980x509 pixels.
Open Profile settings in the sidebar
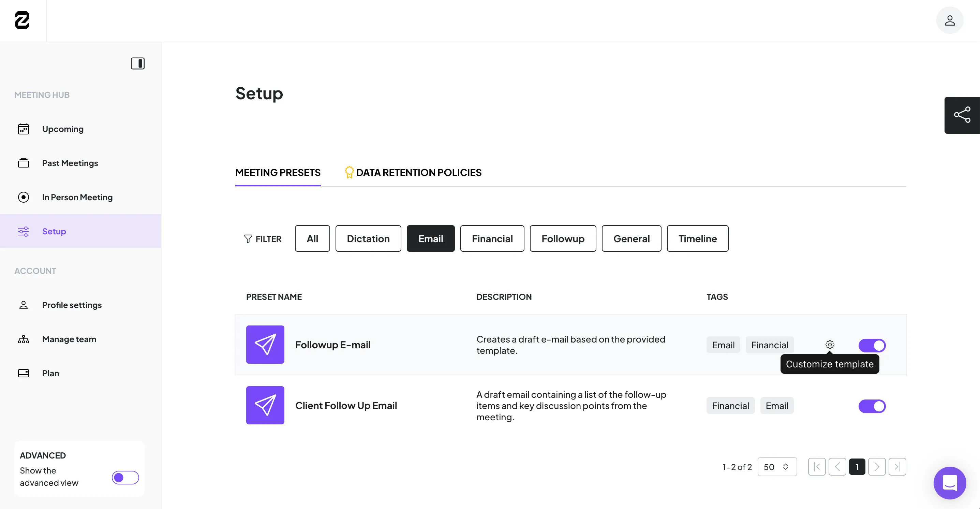[x=80, y=305]
